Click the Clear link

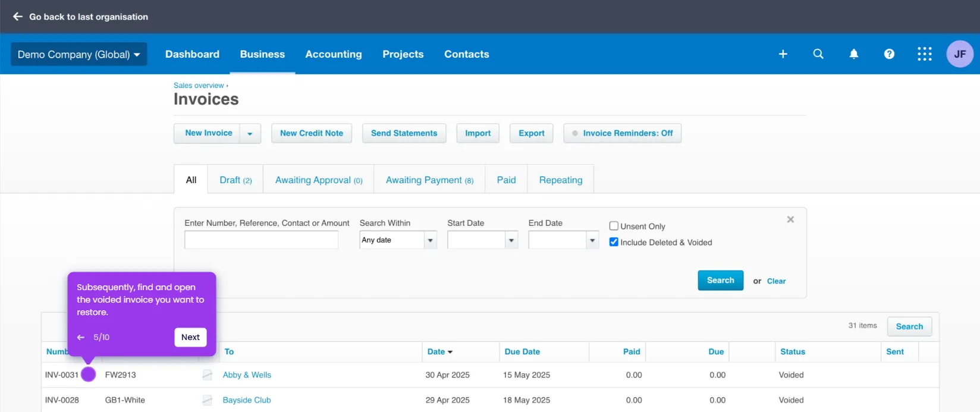pos(776,281)
